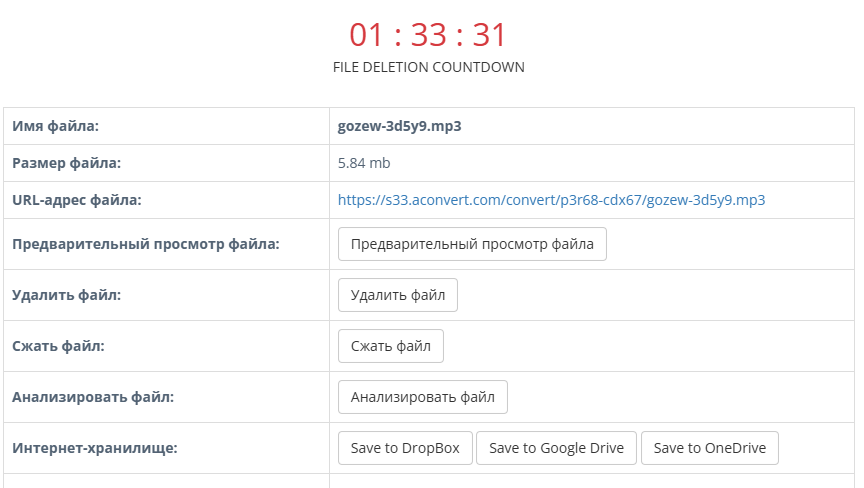This screenshot has width=864, height=488.
Task: Select the Размер файла row label
Action: click(x=66, y=163)
